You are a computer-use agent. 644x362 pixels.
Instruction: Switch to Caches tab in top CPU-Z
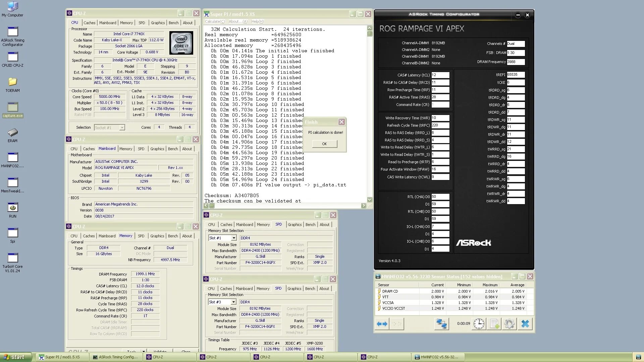click(89, 23)
